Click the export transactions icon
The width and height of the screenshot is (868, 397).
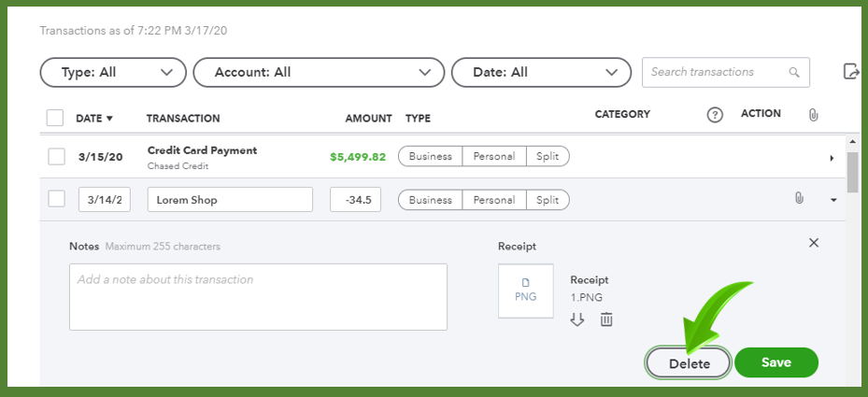coord(851,71)
